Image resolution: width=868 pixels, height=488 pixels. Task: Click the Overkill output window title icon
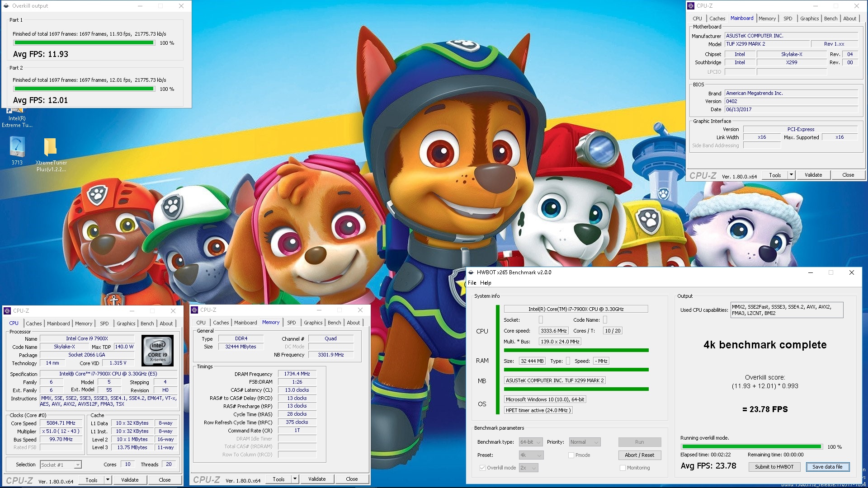pos(6,6)
